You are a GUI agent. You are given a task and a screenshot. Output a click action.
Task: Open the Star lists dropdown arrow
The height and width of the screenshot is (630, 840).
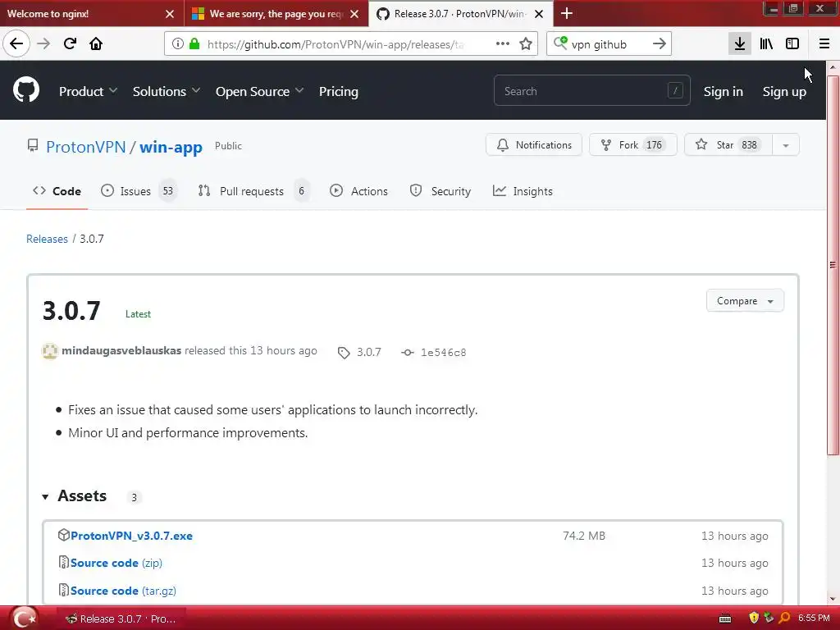(x=785, y=145)
